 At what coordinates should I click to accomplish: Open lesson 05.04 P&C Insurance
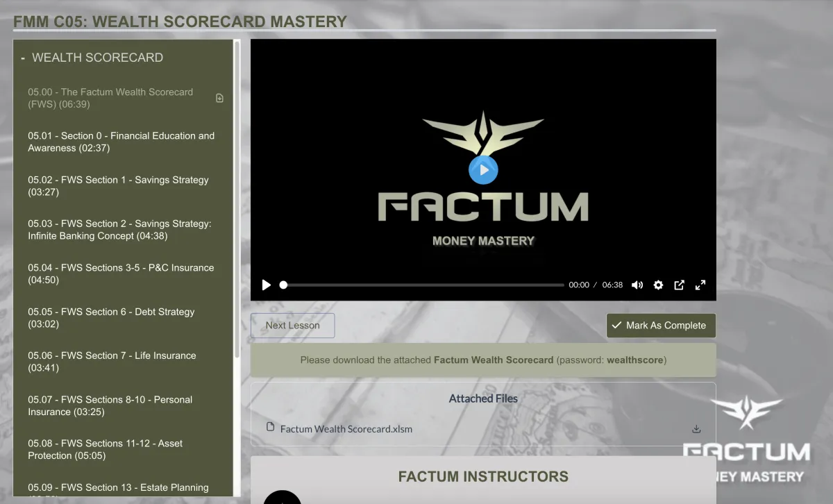click(x=121, y=274)
